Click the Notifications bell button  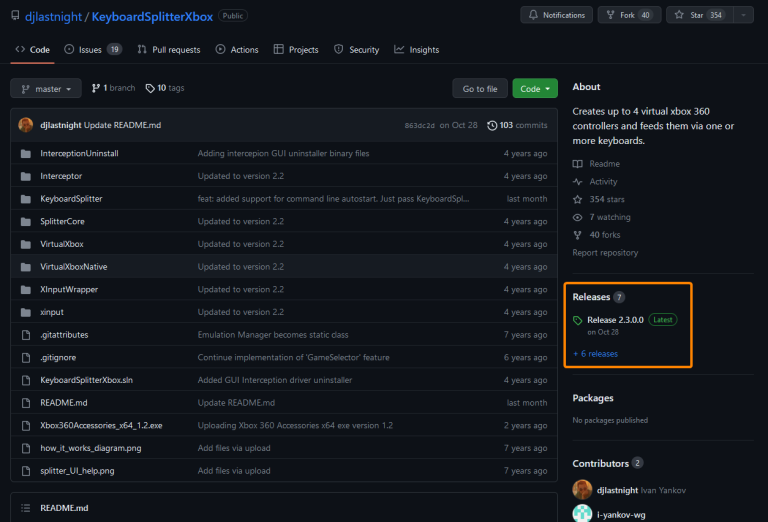tap(556, 15)
